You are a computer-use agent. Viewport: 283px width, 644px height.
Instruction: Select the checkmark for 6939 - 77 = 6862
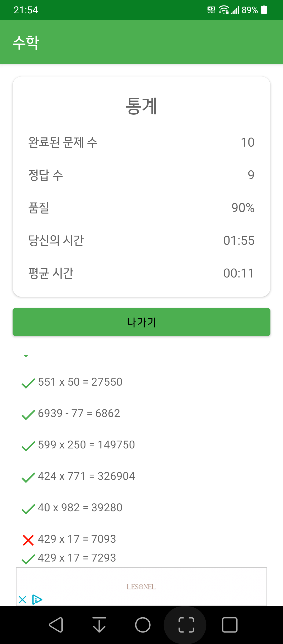tap(28, 415)
